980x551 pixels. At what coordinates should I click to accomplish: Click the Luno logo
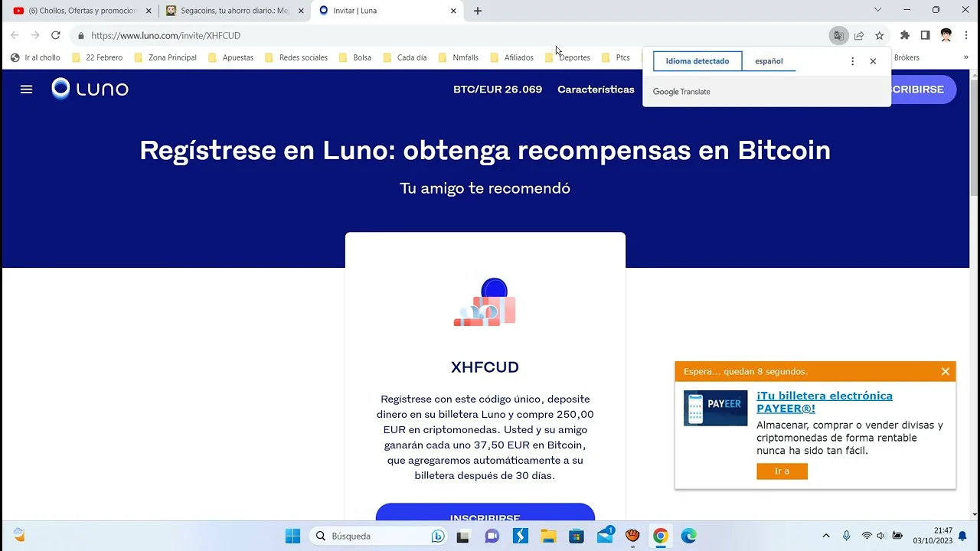90,89
